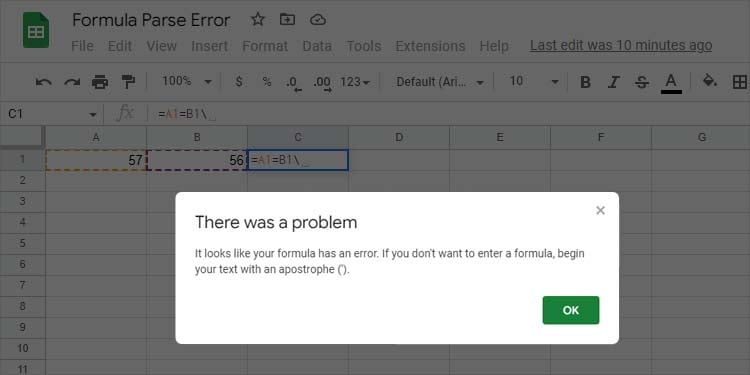
Task: Select row 5 header
Action: click(x=22, y=243)
